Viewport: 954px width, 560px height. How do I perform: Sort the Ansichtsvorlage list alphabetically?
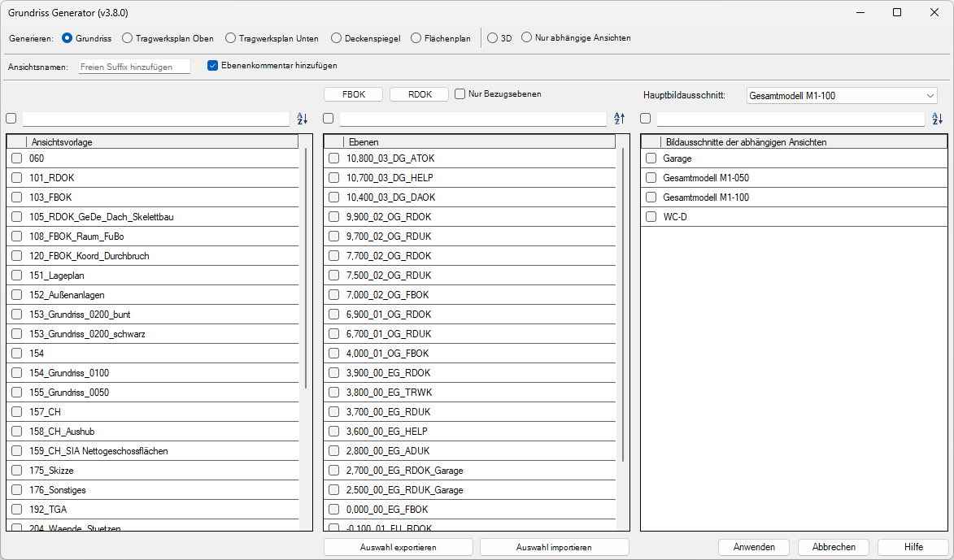tap(302, 119)
